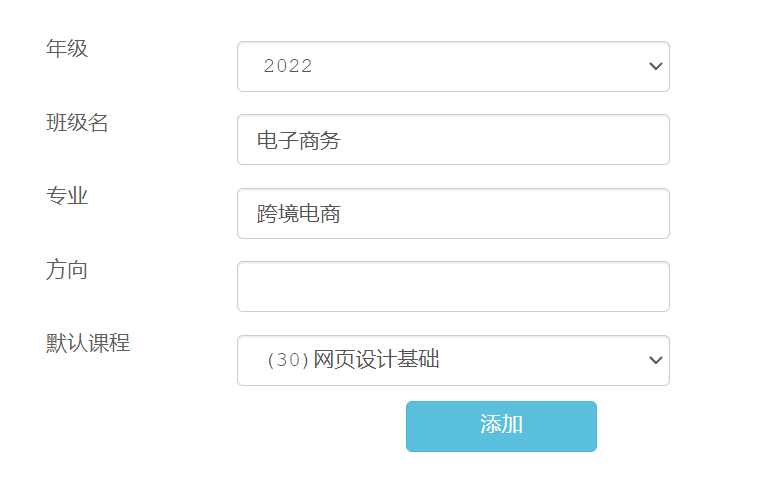Screen dimensions: 777x485
Task: Submit the form via the 添加 label
Action: [x=501, y=424]
